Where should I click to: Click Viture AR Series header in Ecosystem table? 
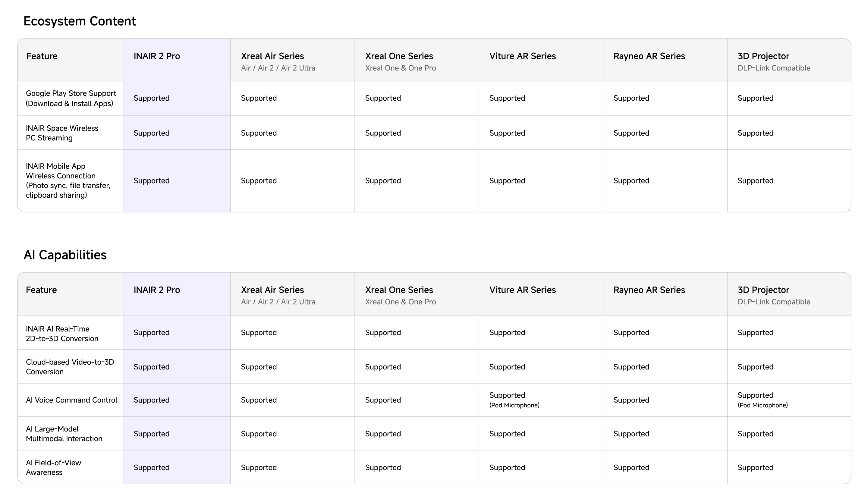click(x=522, y=56)
